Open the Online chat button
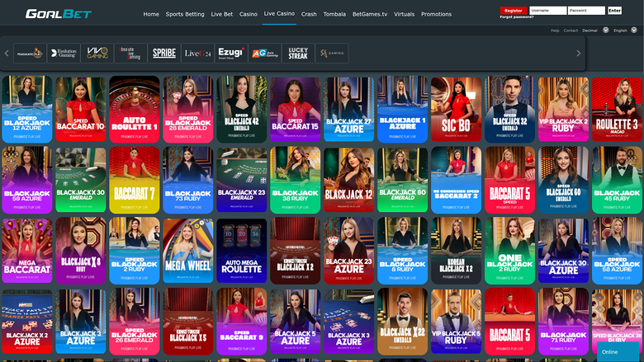644x362 pixels. tap(618, 352)
